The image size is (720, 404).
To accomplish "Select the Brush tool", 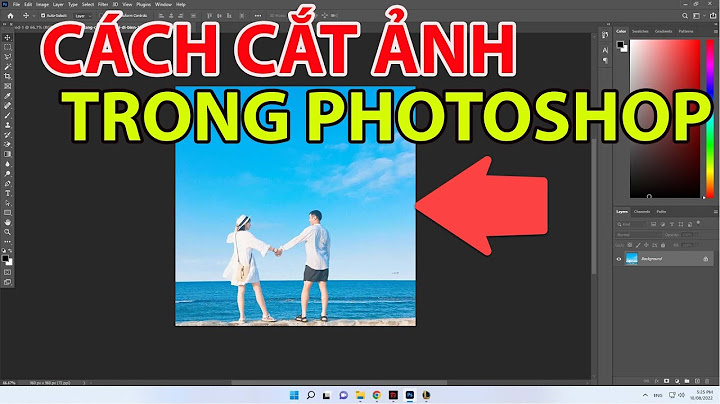I will [x=7, y=116].
